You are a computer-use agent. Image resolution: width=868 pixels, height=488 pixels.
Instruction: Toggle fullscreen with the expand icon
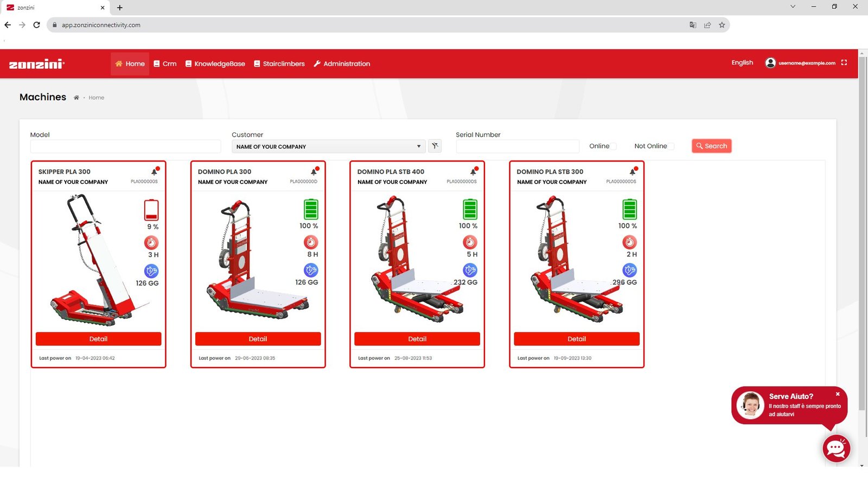[x=844, y=63]
